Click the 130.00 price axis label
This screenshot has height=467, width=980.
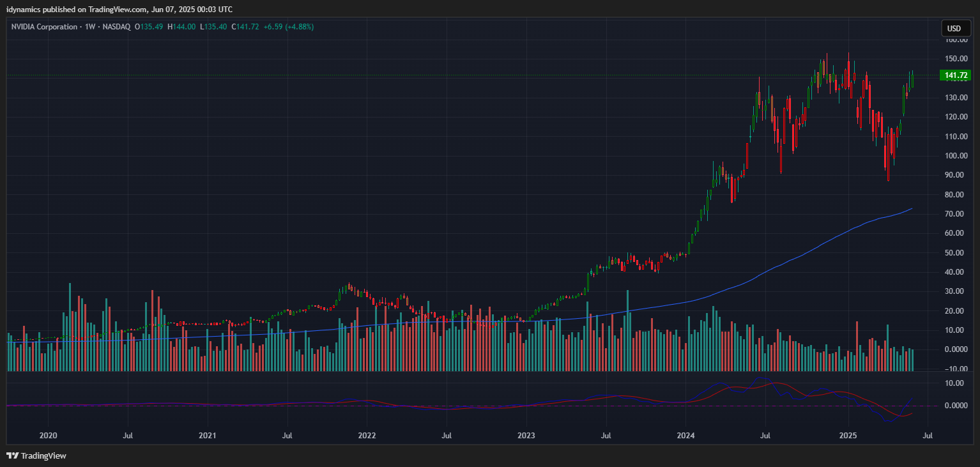tap(956, 98)
